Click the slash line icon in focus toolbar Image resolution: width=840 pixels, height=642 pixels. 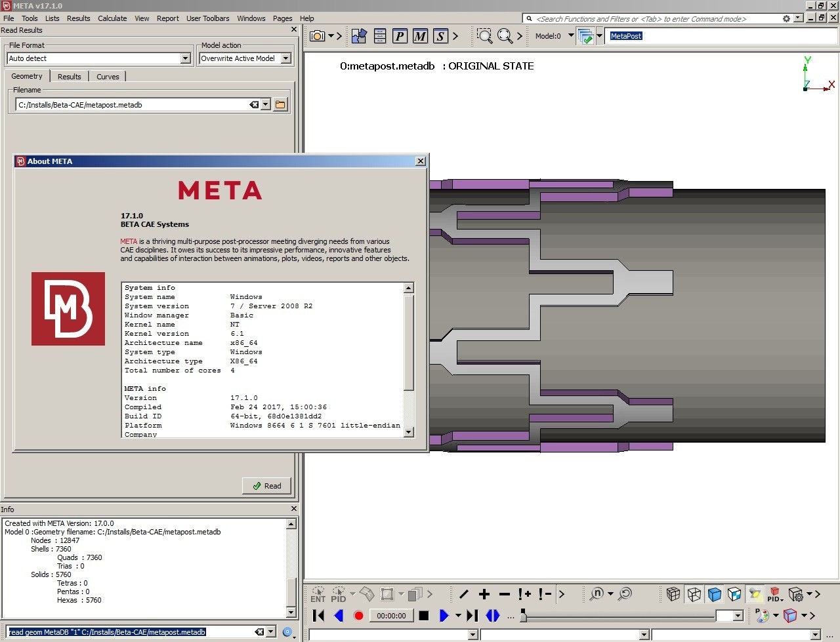[x=464, y=594]
